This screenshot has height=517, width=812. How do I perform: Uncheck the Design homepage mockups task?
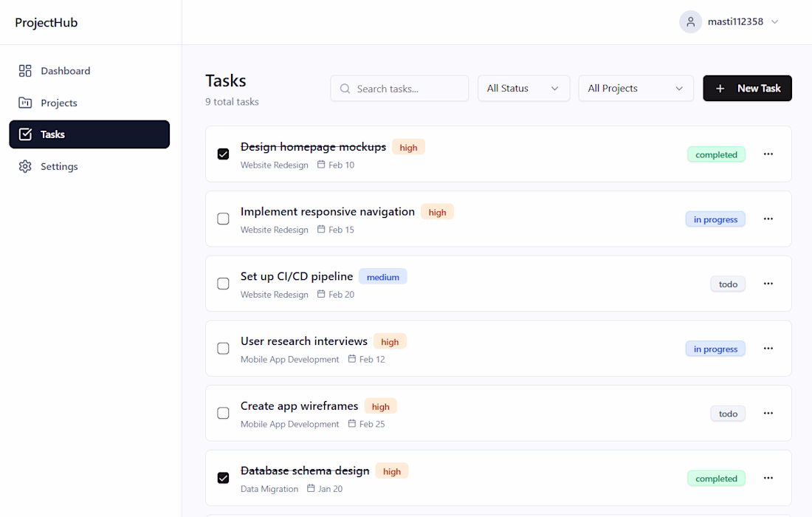(223, 154)
